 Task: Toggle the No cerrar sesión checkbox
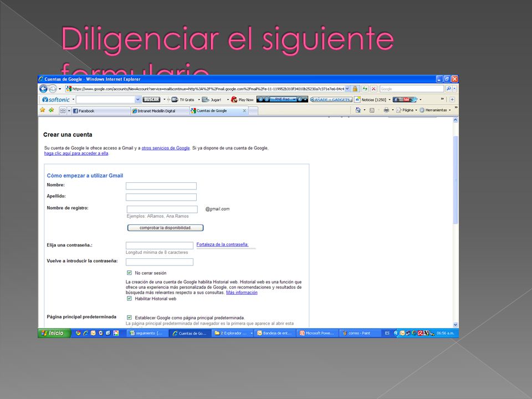point(129,273)
